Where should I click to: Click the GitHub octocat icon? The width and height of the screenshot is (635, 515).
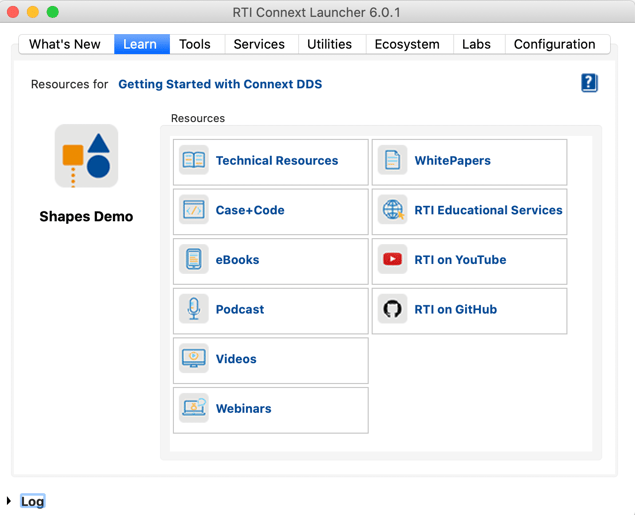[392, 309]
